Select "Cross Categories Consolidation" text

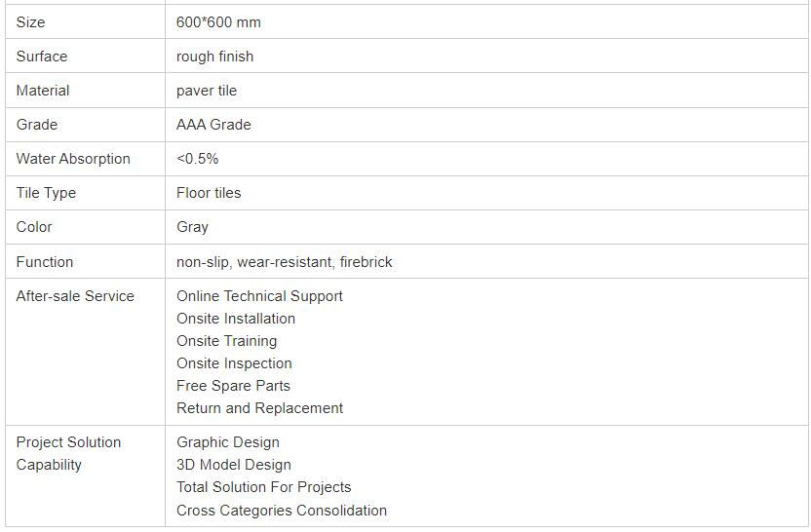(x=282, y=511)
